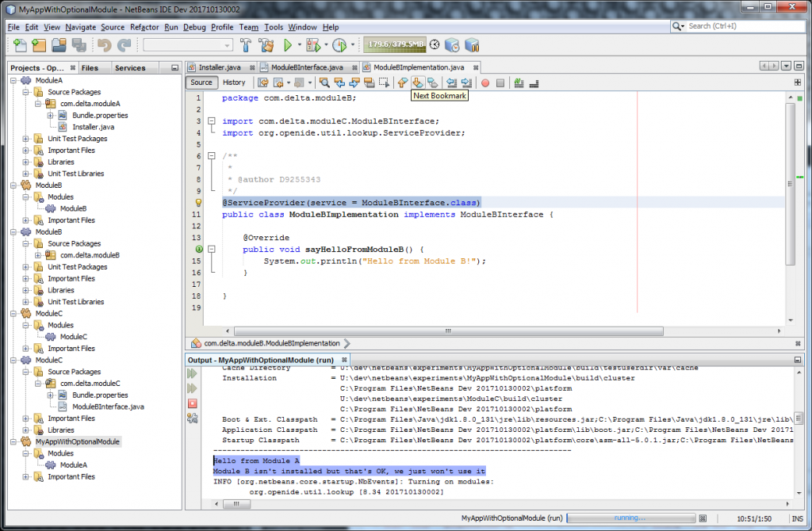Start macro recording with red circle
Image resolution: width=812 pixels, height=531 pixels.
click(485, 82)
